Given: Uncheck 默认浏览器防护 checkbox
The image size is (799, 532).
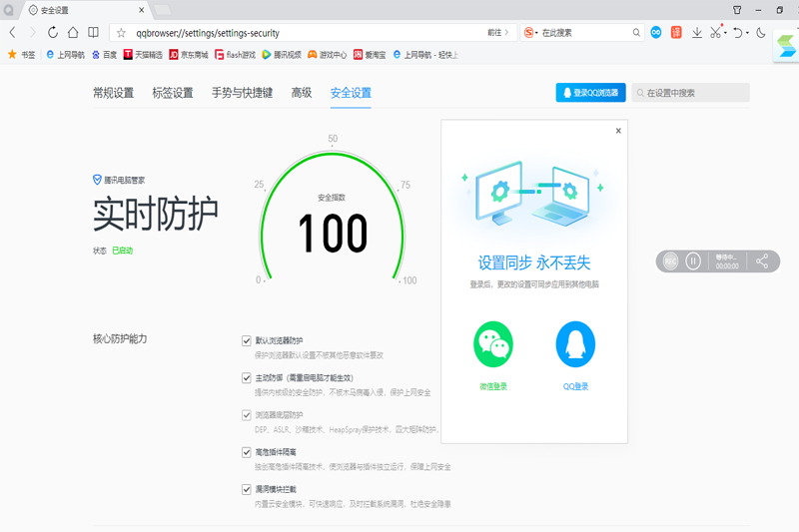Looking at the screenshot, I should (247, 340).
